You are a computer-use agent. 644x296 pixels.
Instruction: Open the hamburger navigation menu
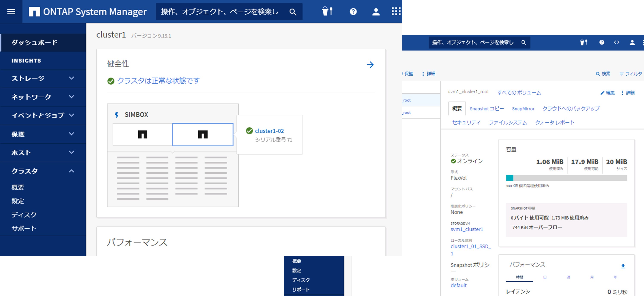pos(11,12)
